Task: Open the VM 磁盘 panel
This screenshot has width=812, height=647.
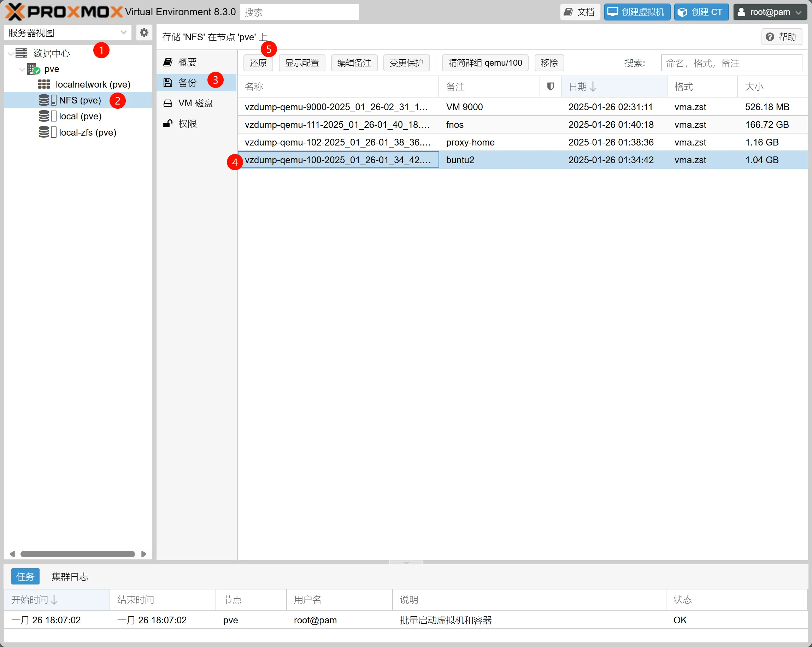Action: pos(195,103)
